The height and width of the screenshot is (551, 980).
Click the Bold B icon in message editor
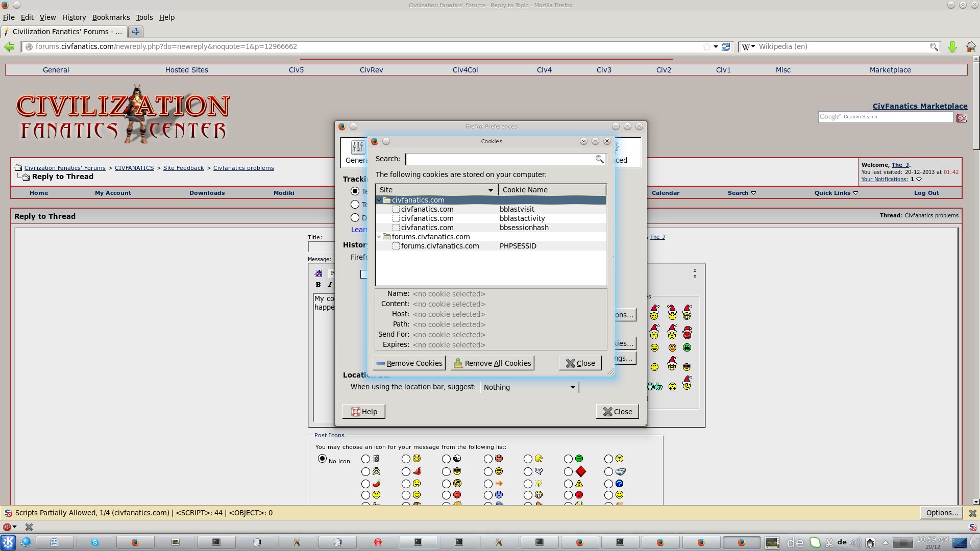click(318, 285)
